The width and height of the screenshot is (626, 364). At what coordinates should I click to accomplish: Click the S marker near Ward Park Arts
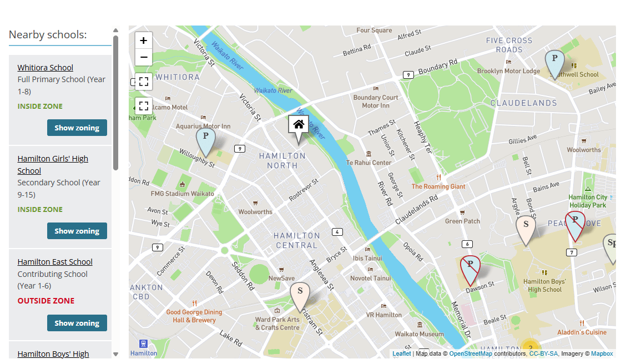pos(300,297)
